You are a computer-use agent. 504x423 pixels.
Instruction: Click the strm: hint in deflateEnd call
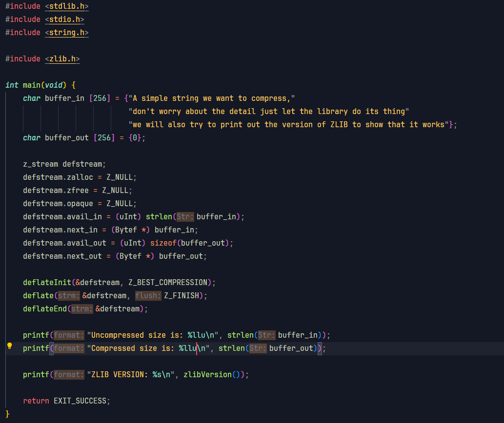click(x=81, y=308)
